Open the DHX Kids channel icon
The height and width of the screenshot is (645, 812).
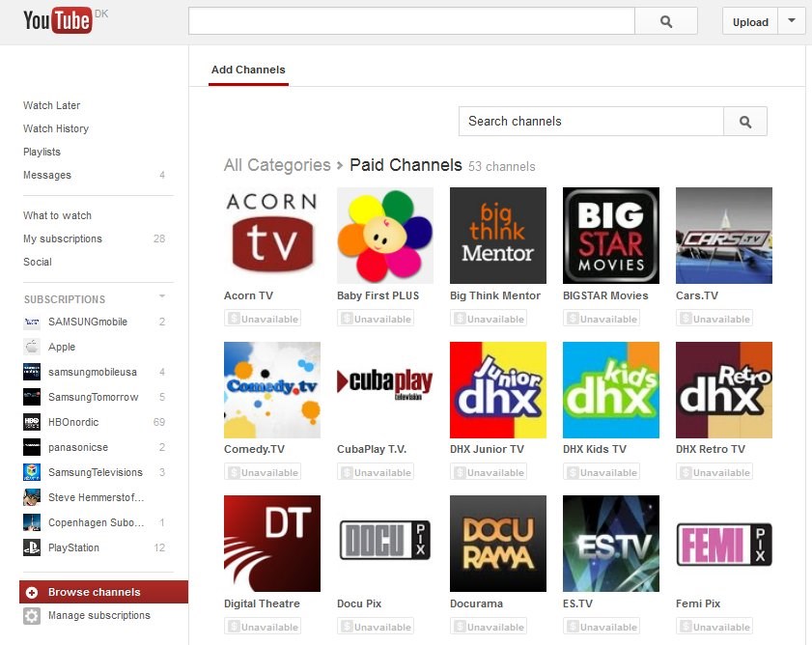[x=610, y=389]
